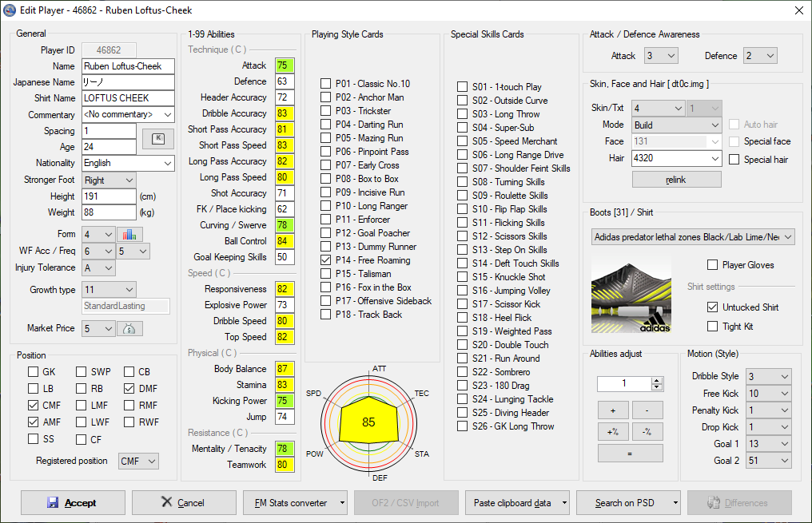Click the relink button
This screenshot has height=523, width=812.
[x=676, y=180]
